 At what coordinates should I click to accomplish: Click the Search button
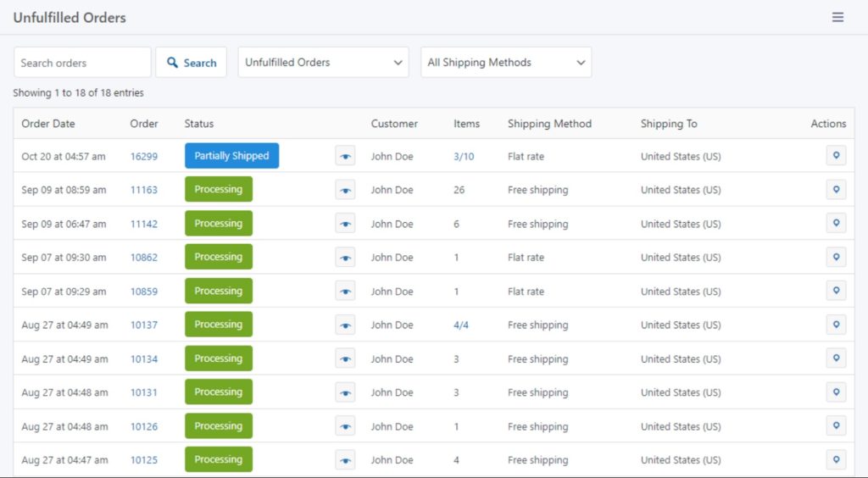[191, 63]
